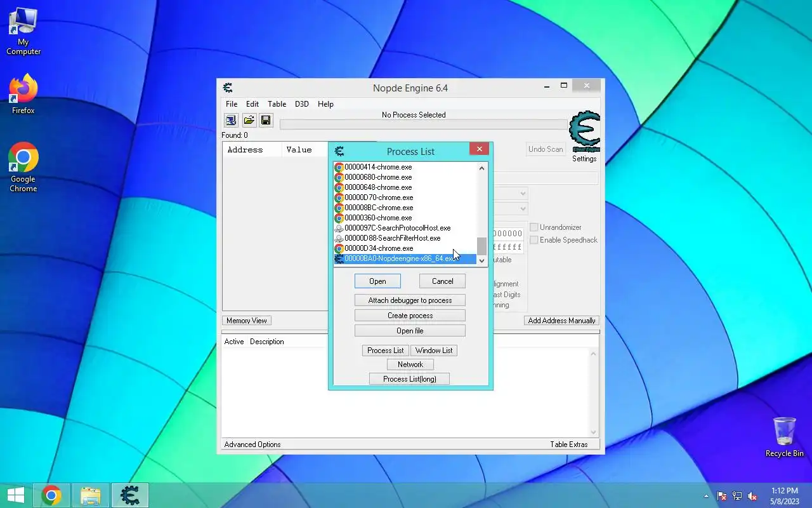Click the Memory View button
The height and width of the screenshot is (508, 812).
247,321
